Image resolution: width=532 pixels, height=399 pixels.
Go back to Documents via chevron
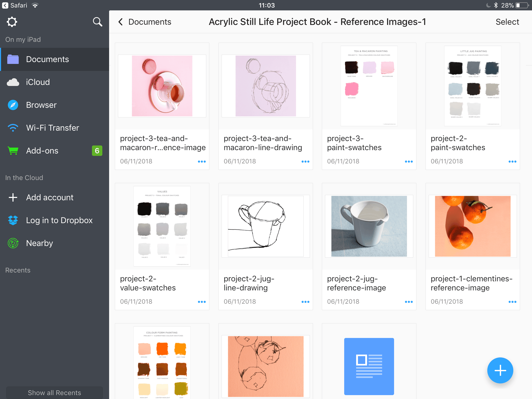121,22
